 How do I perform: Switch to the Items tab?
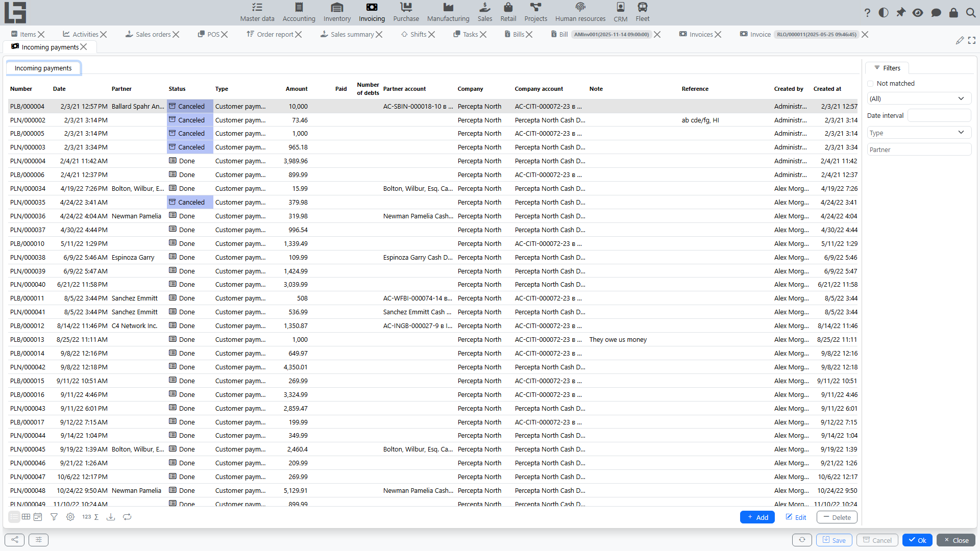(23, 34)
